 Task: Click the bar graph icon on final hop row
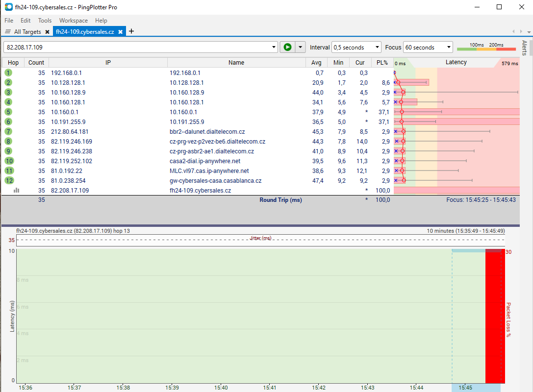[16, 190]
